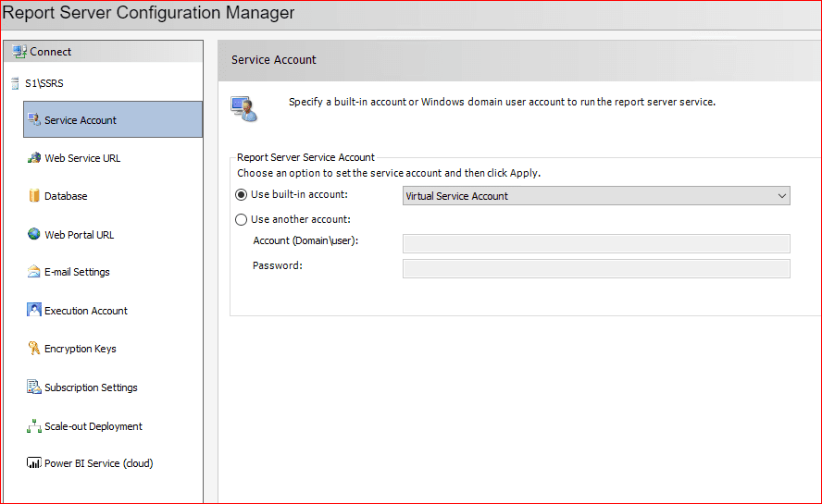Click the Power BI Service chart icon

click(34, 463)
